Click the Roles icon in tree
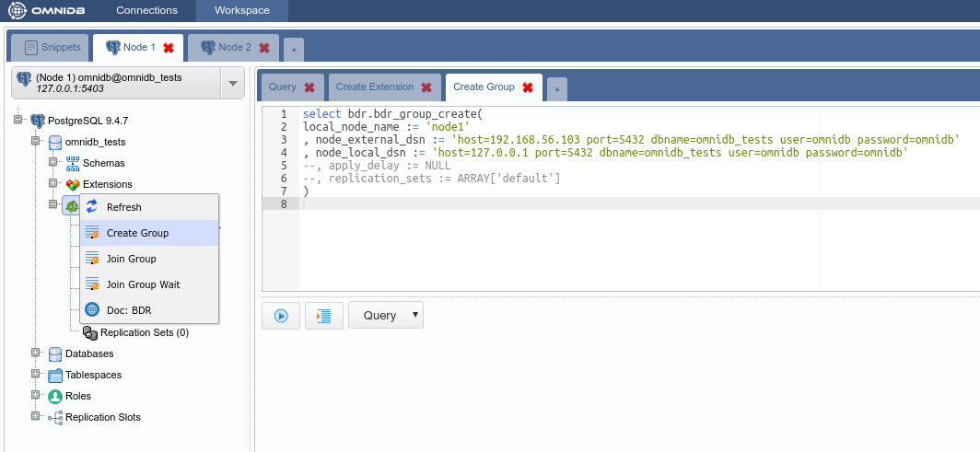 [55, 396]
